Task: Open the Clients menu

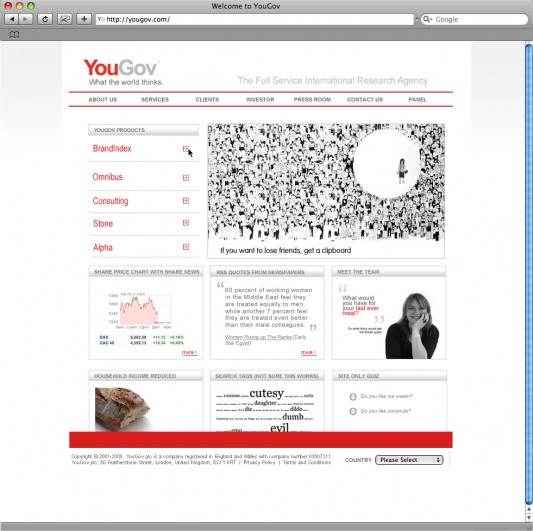Action: [207, 100]
